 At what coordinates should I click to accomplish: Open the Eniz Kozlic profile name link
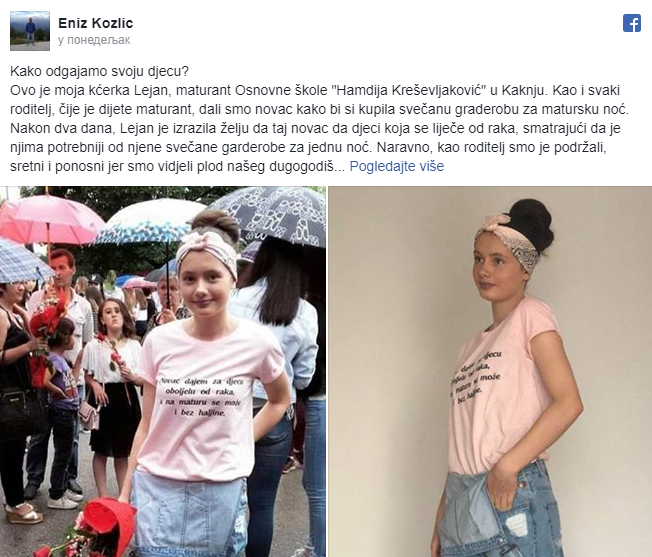point(96,23)
